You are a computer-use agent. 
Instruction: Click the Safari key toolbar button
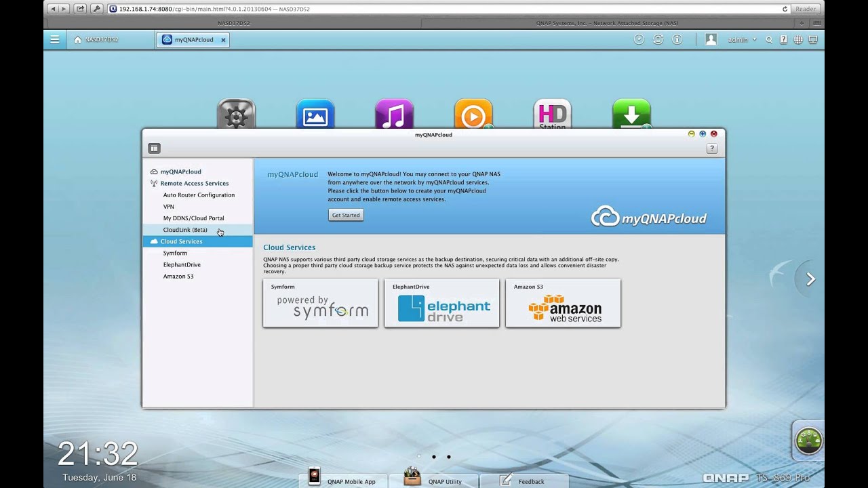click(96, 9)
